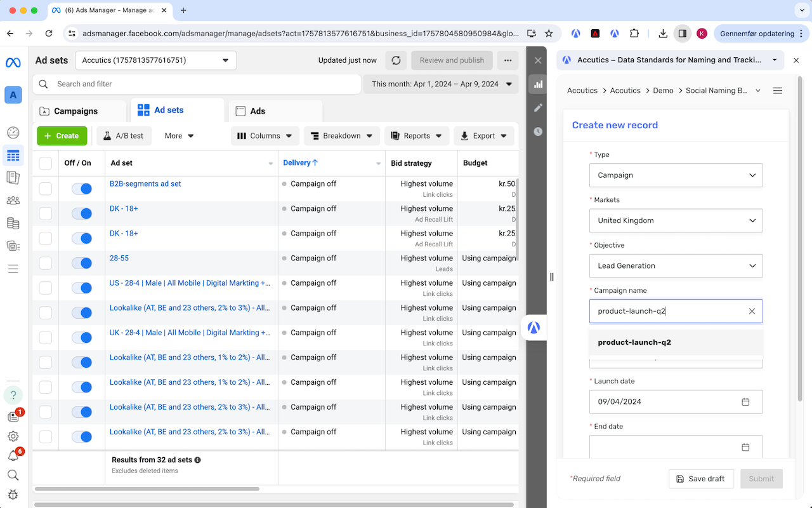Open Ads reporting icon in sidebar
The height and width of the screenshot is (508, 812).
(x=13, y=178)
